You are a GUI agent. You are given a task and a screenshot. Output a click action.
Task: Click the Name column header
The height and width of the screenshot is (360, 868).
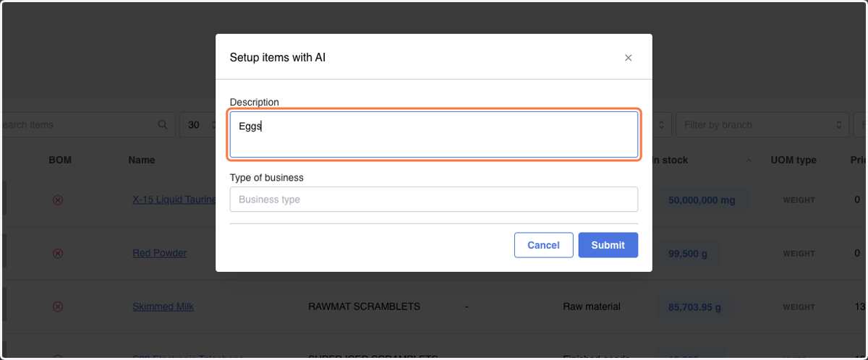pos(142,160)
